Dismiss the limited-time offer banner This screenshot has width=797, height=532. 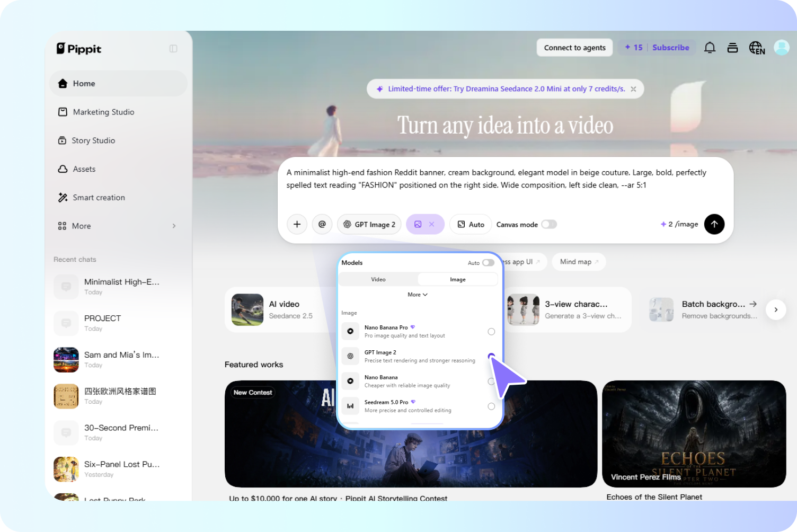(x=633, y=89)
